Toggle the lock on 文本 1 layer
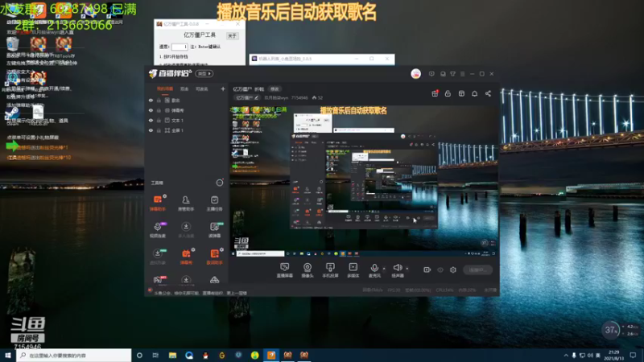 point(159,120)
